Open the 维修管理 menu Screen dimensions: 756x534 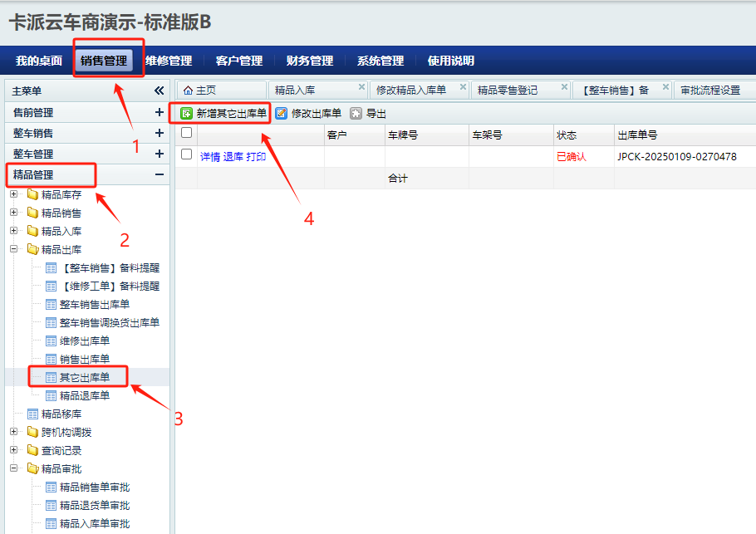[169, 61]
